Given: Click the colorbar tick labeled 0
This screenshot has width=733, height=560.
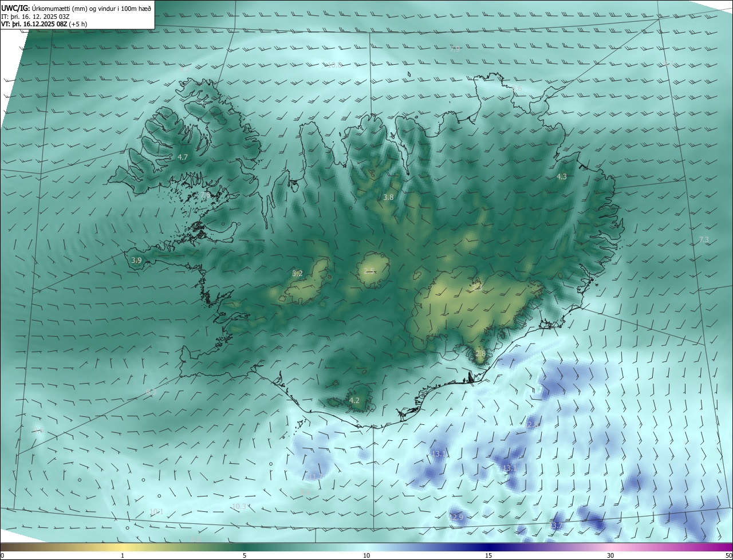Looking at the screenshot, I should 2,555.
